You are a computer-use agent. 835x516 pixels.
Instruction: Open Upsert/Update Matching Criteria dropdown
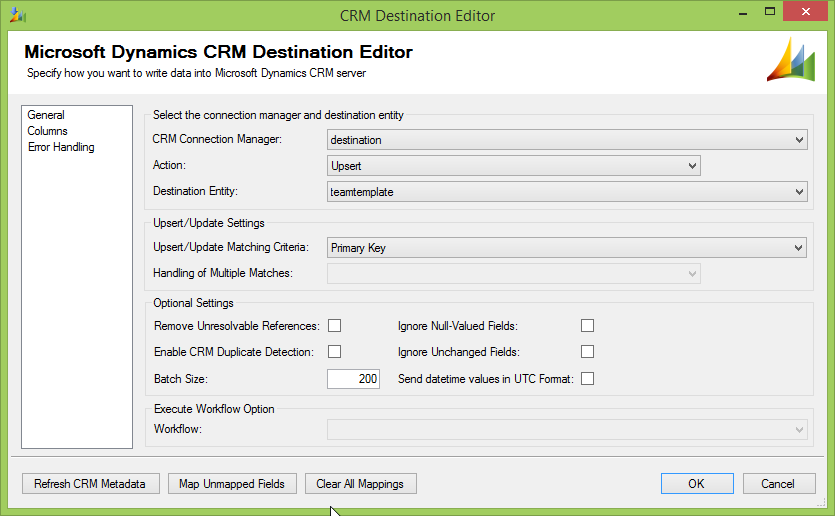pos(567,248)
